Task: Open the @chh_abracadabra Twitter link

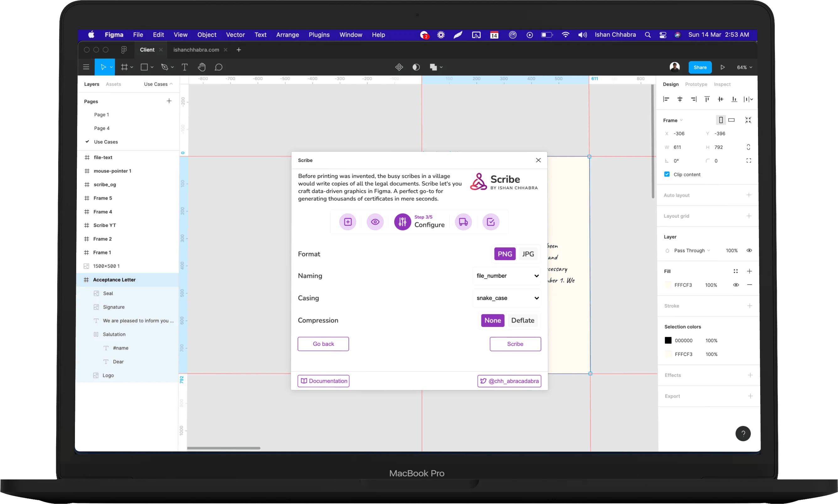Action: tap(509, 381)
